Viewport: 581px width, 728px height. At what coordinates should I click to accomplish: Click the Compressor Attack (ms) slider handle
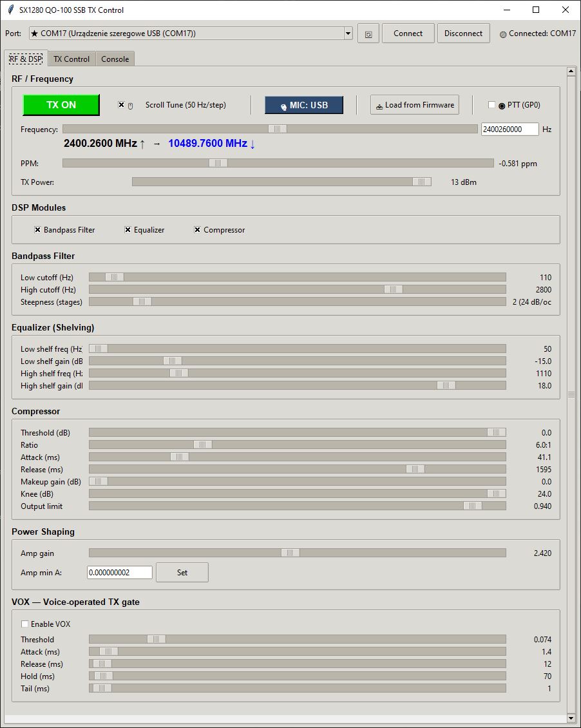[180, 457]
